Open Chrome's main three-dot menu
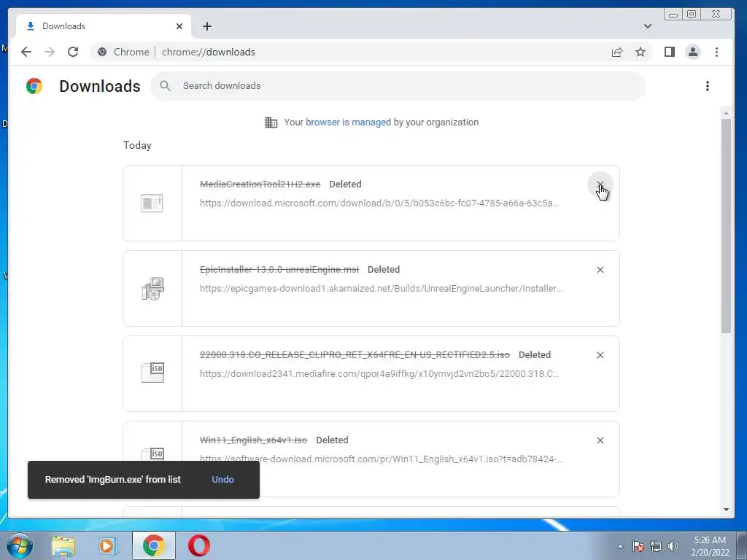The height and width of the screenshot is (560, 747). tap(716, 52)
